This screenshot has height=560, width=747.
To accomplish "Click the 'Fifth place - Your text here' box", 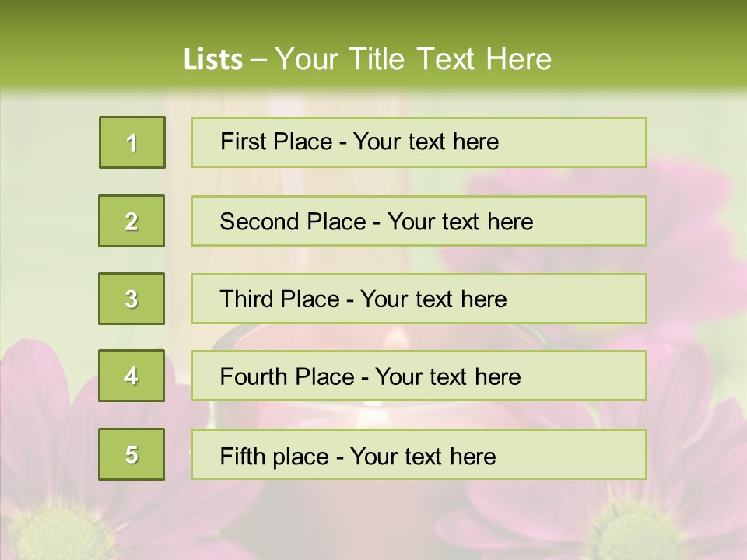I will (419, 454).
